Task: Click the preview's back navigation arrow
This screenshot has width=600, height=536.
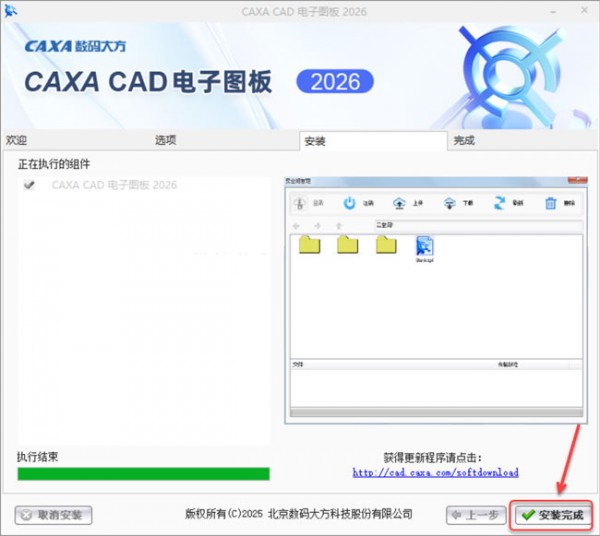Action: (x=296, y=226)
